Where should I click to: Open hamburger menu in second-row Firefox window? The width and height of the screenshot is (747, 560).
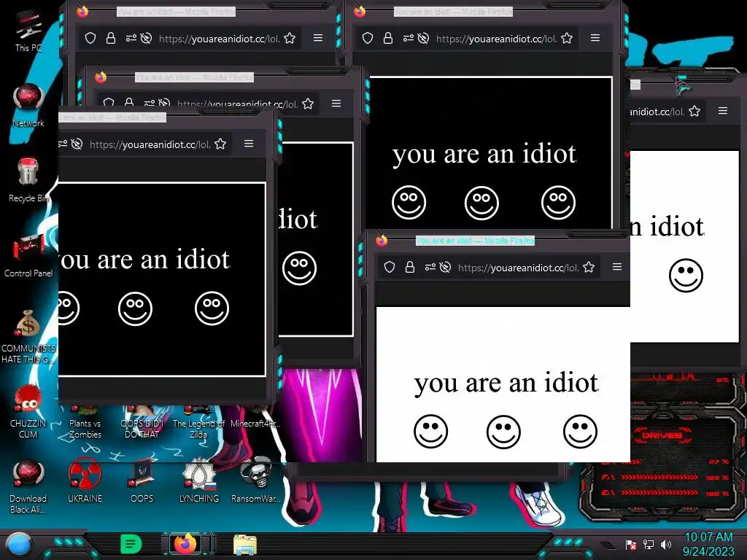coord(336,104)
